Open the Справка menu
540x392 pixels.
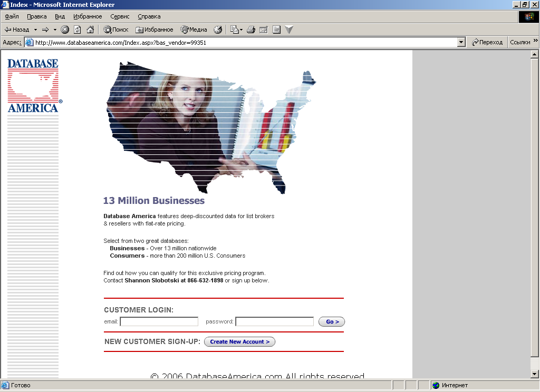click(x=149, y=16)
